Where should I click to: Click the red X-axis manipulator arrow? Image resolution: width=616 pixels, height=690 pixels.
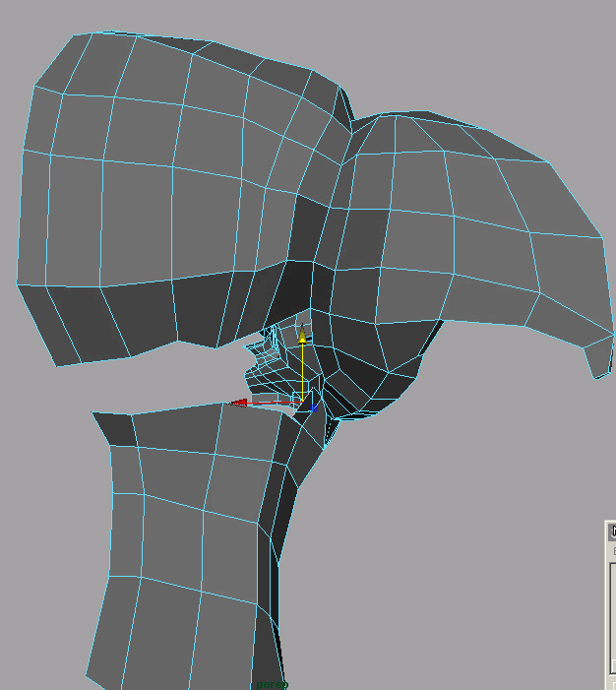[238, 402]
